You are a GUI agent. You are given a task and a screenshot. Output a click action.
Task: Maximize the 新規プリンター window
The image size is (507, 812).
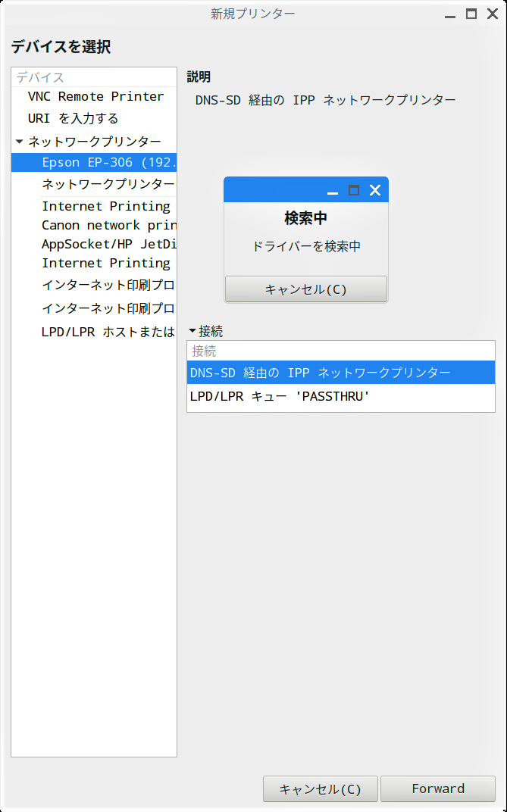coord(471,14)
